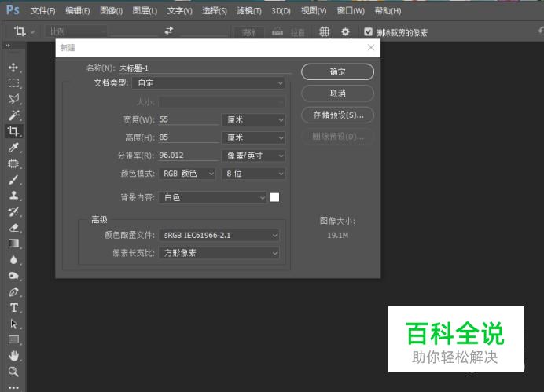The height and width of the screenshot is (392, 544).
Task: Open the 编辑(E) menu
Action: point(77,11)
